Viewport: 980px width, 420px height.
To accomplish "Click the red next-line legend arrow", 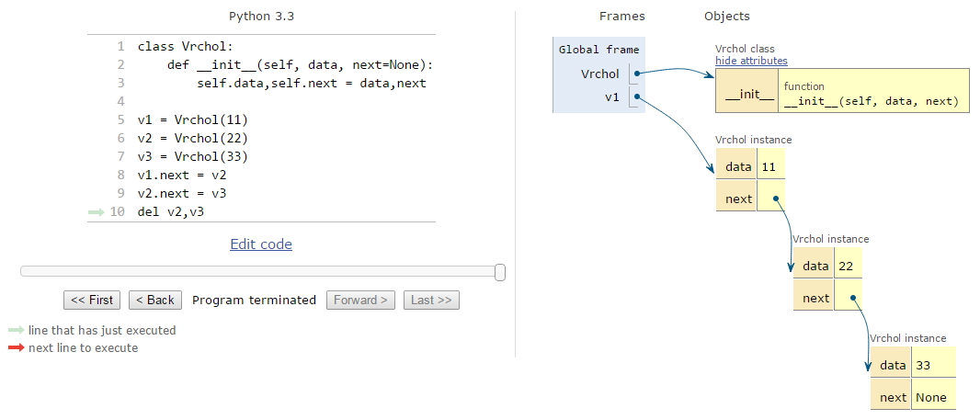I will pos(17,347).
